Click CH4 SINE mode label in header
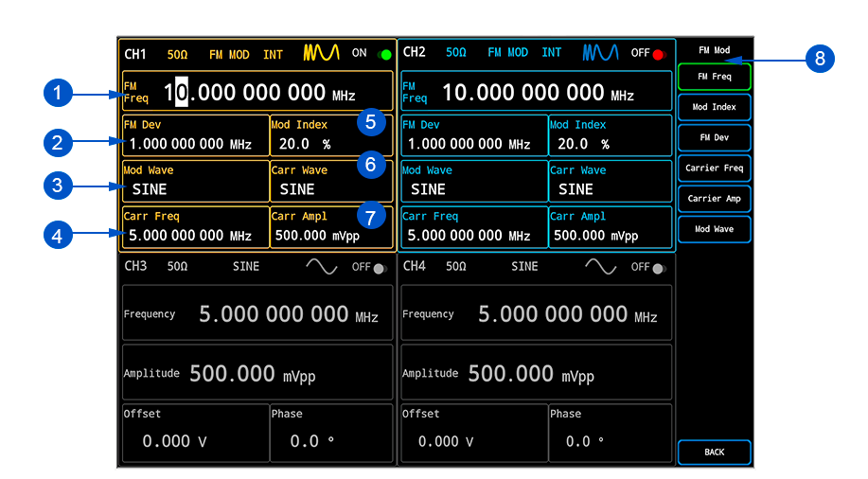 click(524, 267)
